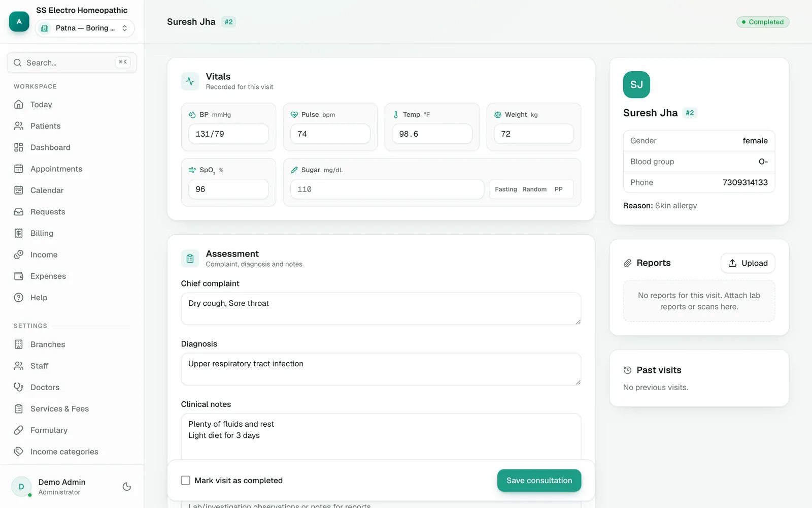Image resolution: width=812 pixels, height=508 pixels.
Task: Open Staff settings page
Action: (x=72, y=366)
